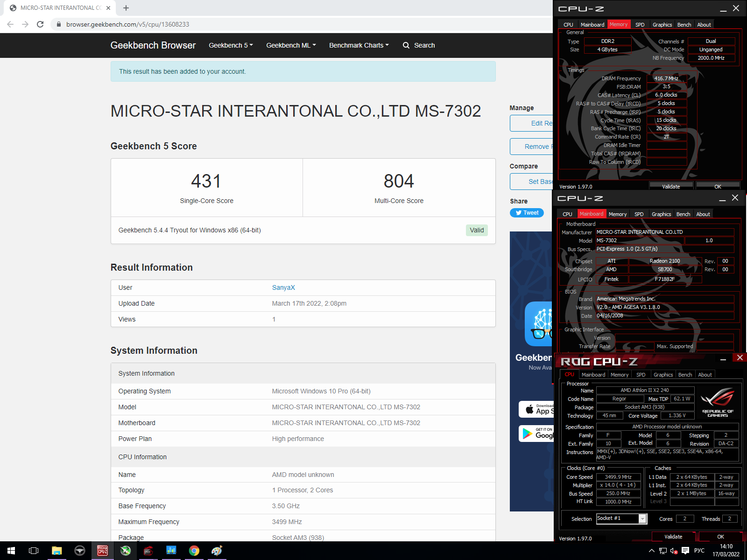The height and width of the screenshot is (560, 747).
Task: Show hidden system tray icons
Action: [651, 551]
